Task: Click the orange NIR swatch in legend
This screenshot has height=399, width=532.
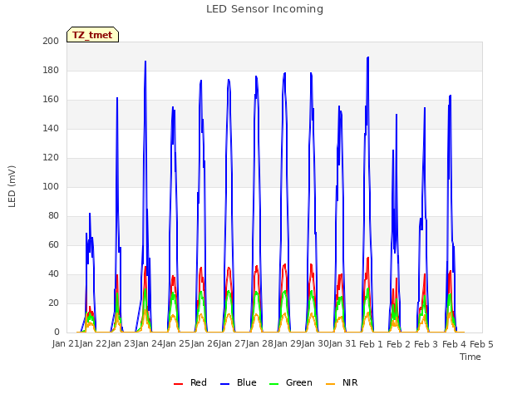Action: tap(330, 384)
